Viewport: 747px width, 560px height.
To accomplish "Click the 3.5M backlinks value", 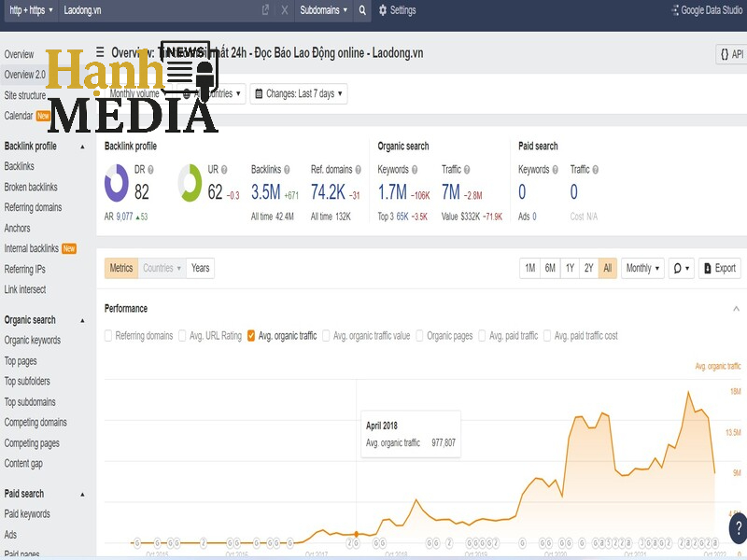I will pos(266,192).
